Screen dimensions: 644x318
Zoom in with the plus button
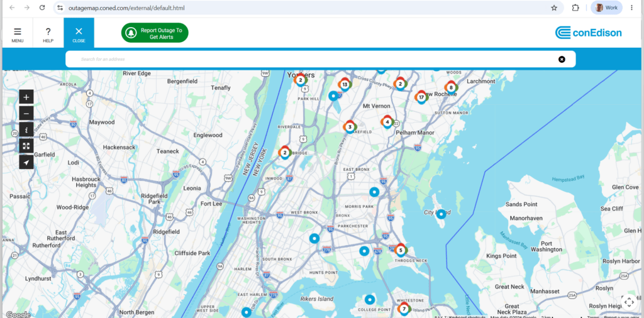coord(26,97)
